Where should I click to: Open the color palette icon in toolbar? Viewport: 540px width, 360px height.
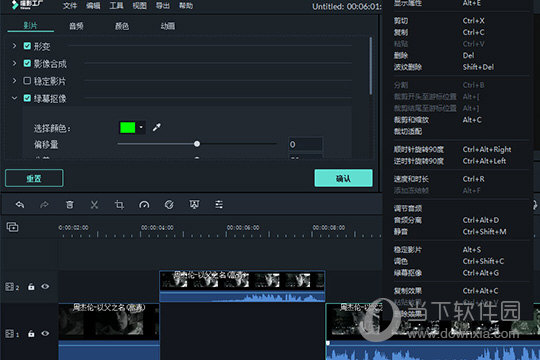point(169,205)
